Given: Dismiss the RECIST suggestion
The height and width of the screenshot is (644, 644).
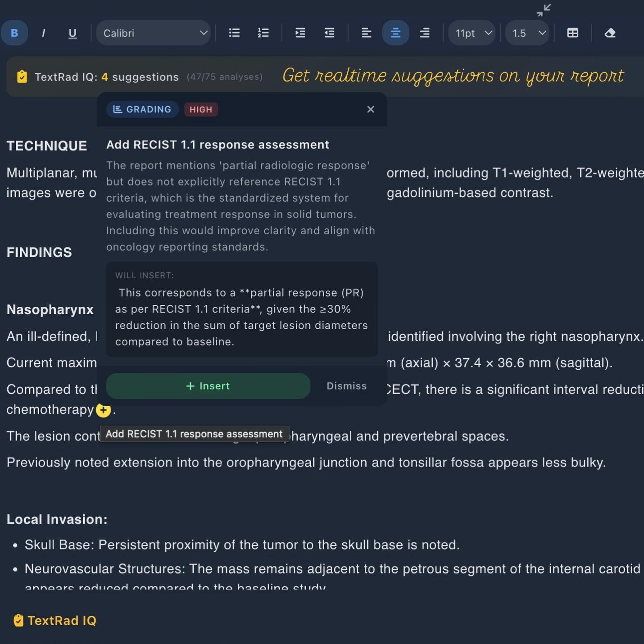Looking at the screenshot, I should coord(346,386).
